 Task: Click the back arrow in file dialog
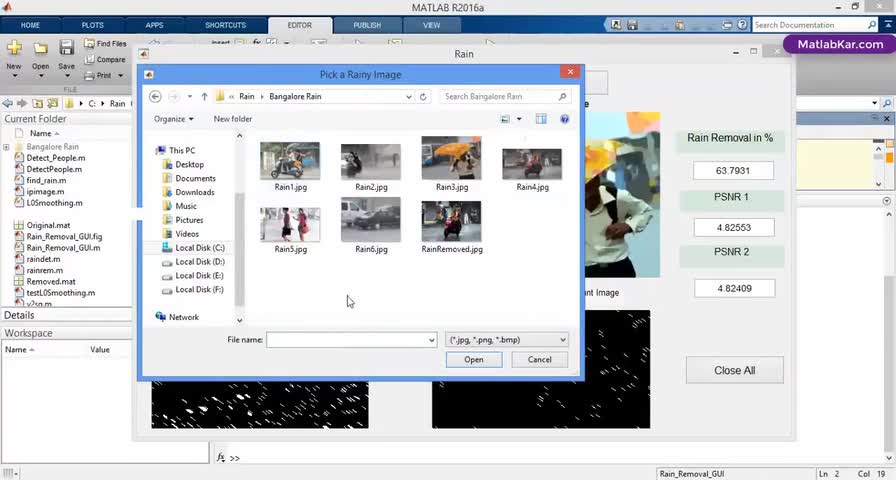pos(155,97)
